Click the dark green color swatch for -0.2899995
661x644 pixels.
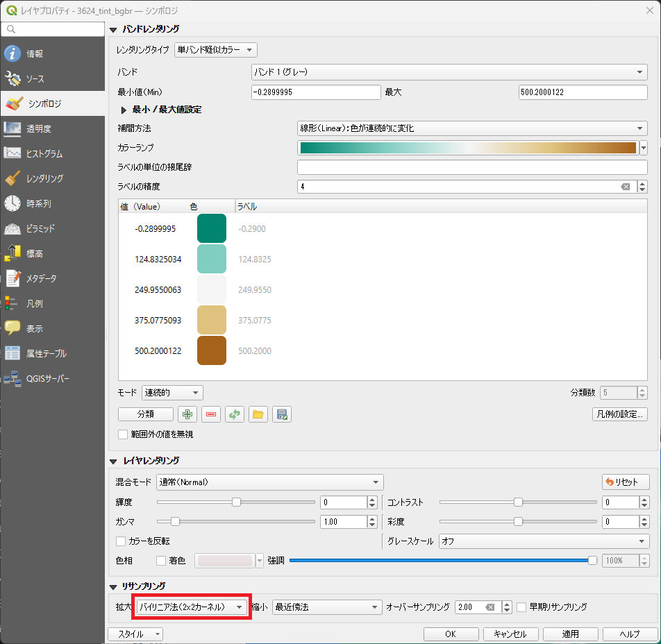point(212,228)
